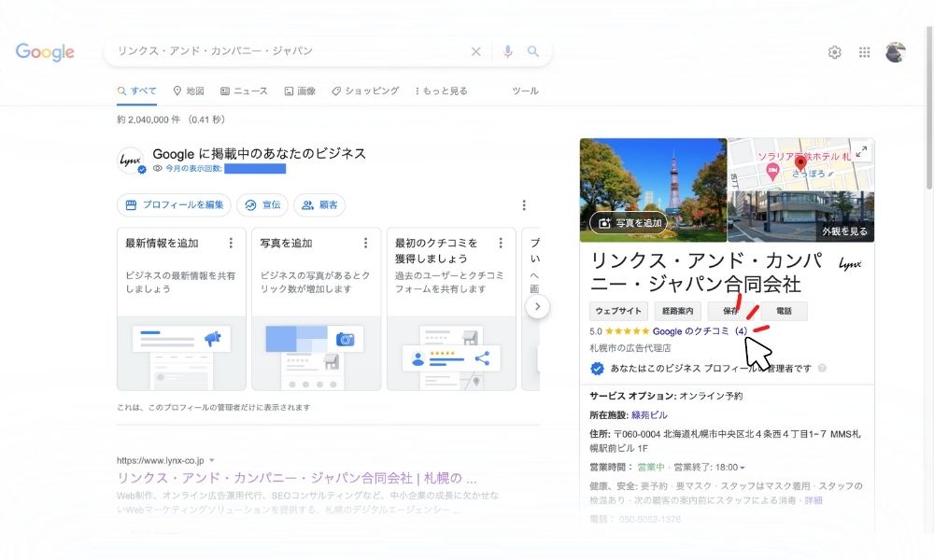Open Google のクチコミ (4) link
This screenshot has width=934, height=560.
click(700, 331)
